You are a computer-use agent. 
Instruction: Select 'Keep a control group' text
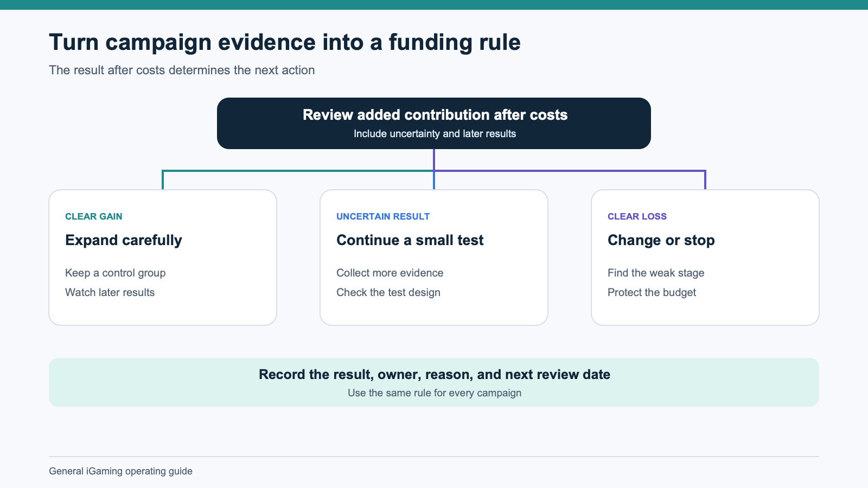point(116,273)
